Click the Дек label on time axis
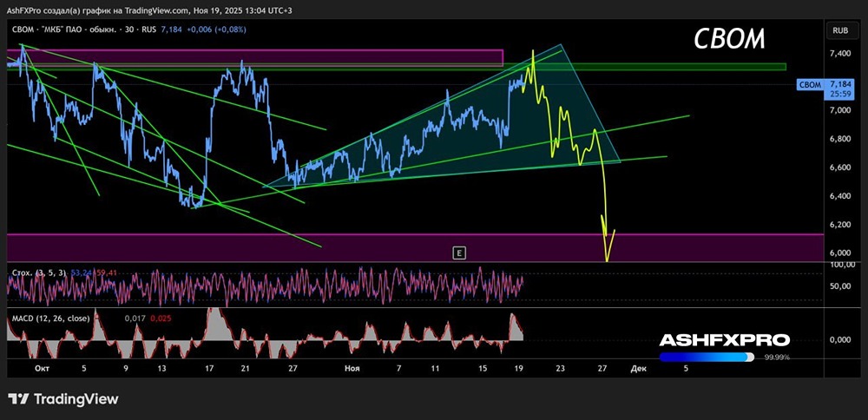The image size is (868, 420). (x=636, y=368)
